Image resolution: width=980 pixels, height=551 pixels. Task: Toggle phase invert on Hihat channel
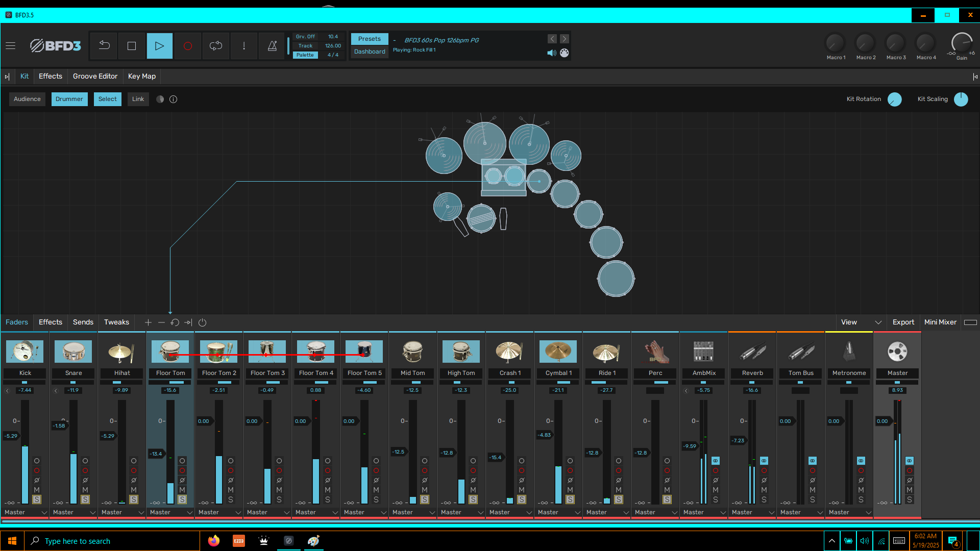[x=134, y=480]
